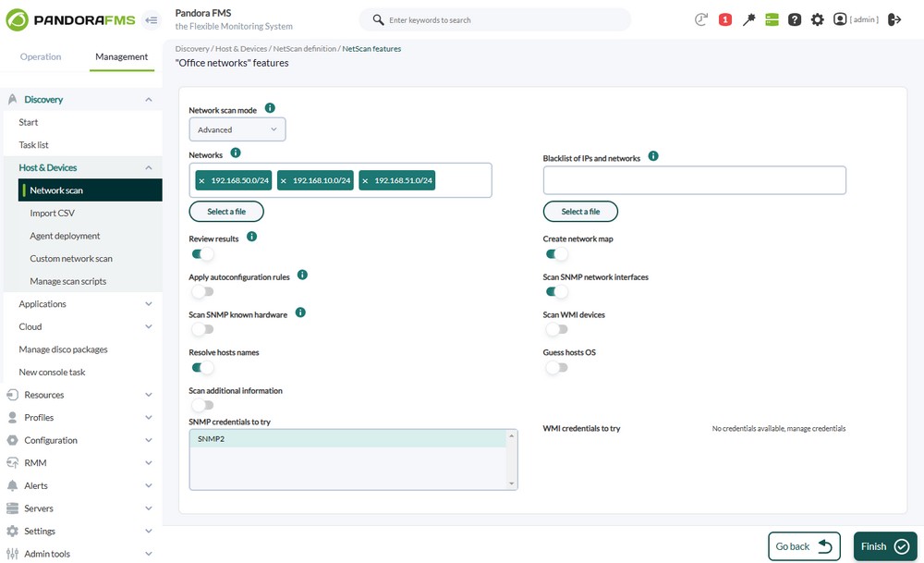The height and width of the screenshot is (563, 924).
Task: Open Import CSV in sidebar menu
Action: coord(52,213)
